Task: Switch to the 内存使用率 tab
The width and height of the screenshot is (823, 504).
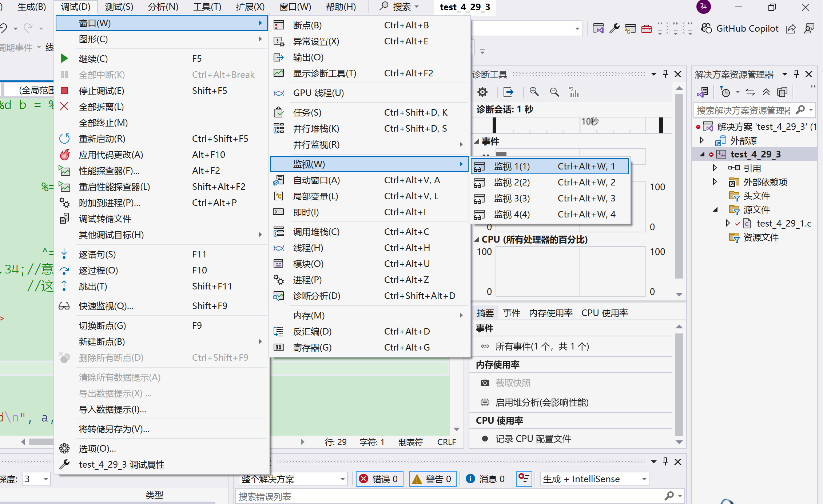Action: 550,313
